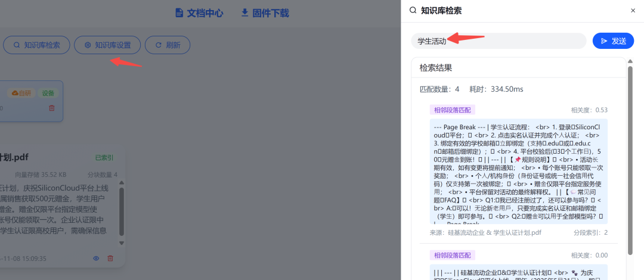Click the magnifier icon in drawer title
The image size is (644, 280).
(x=413, y=11)
